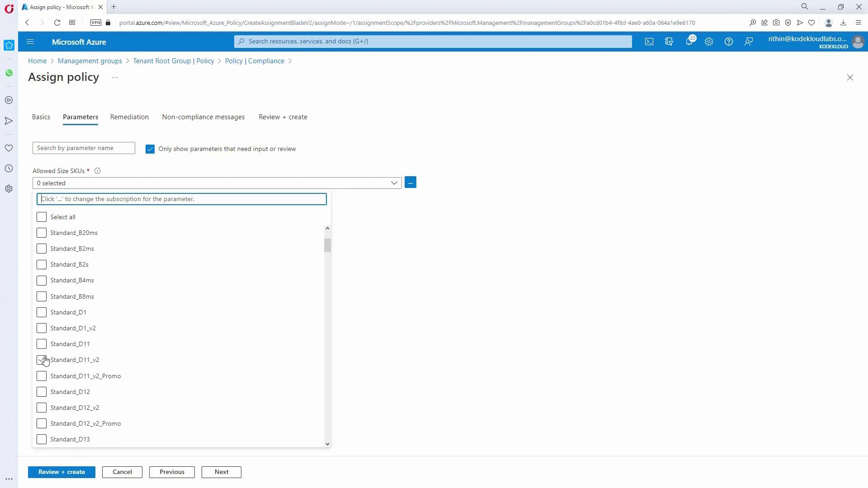
Task: Open the directories and subscriptions filter icon
Action: (669, 42)
